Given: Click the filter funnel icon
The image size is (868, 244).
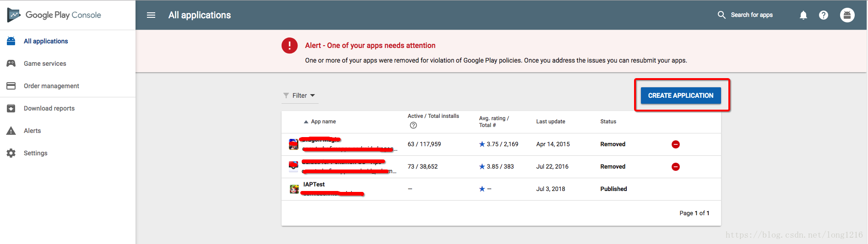Looking at the screenshot, I should pyautogui.click(x=286, y=95).
